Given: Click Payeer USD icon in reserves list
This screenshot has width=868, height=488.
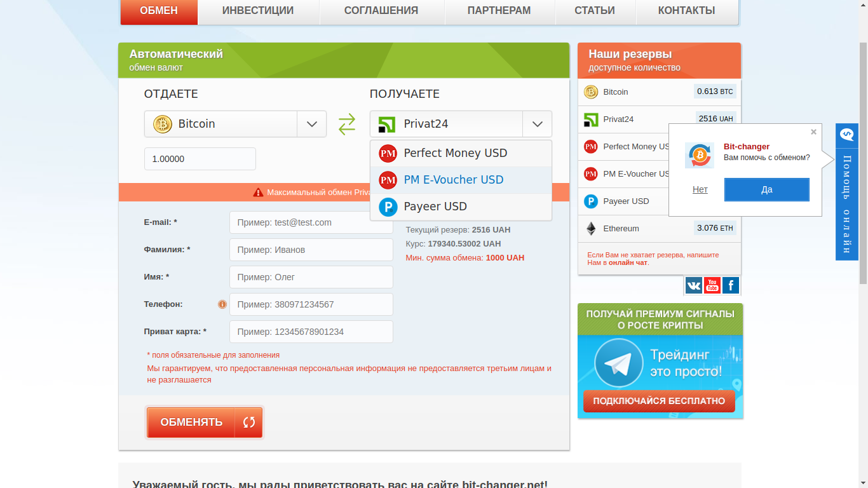Looking at the screenshot, I should (591, 201).
